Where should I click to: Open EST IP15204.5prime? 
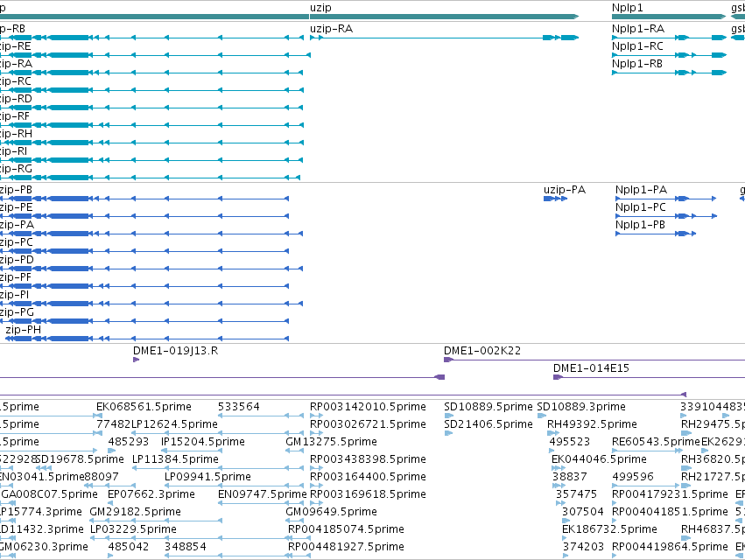click(203, 442)
